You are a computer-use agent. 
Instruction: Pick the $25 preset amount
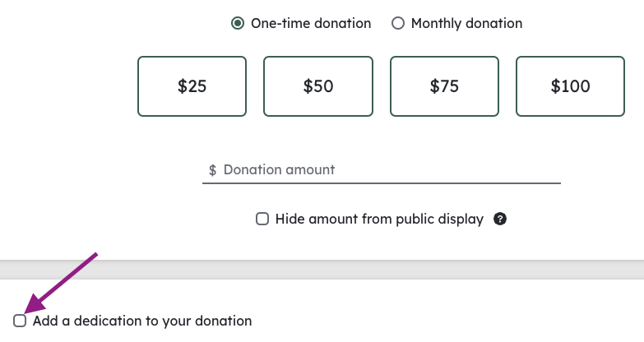click(x=192, y=86)
